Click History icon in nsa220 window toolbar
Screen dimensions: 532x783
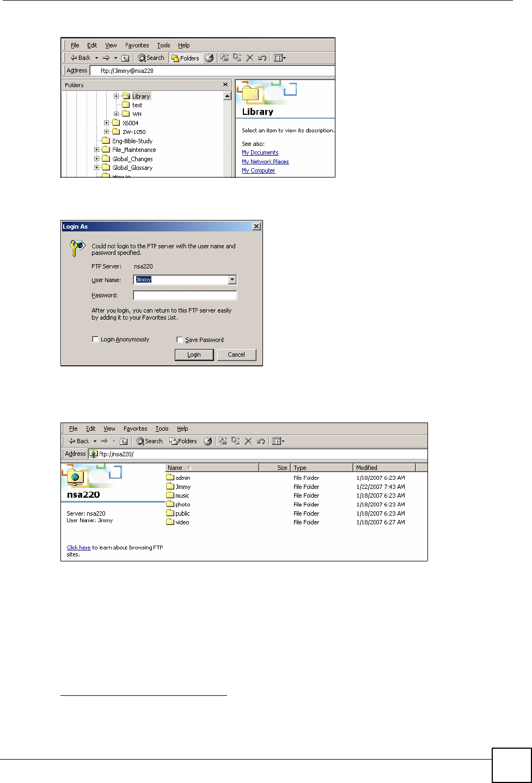click(x=208, y=441)
